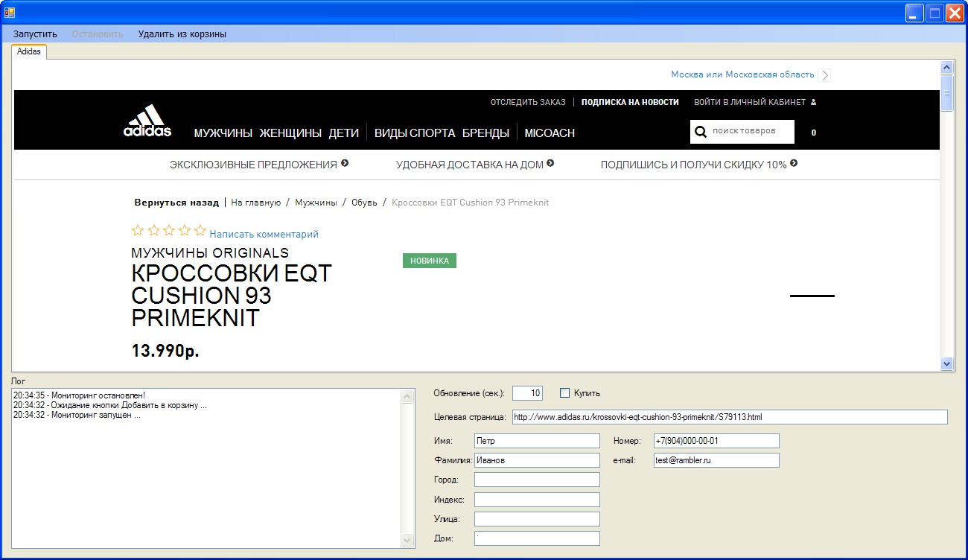Screen dimensions: 968x560
Task: Click the search magnifier icon
Action: click(701, 133)
